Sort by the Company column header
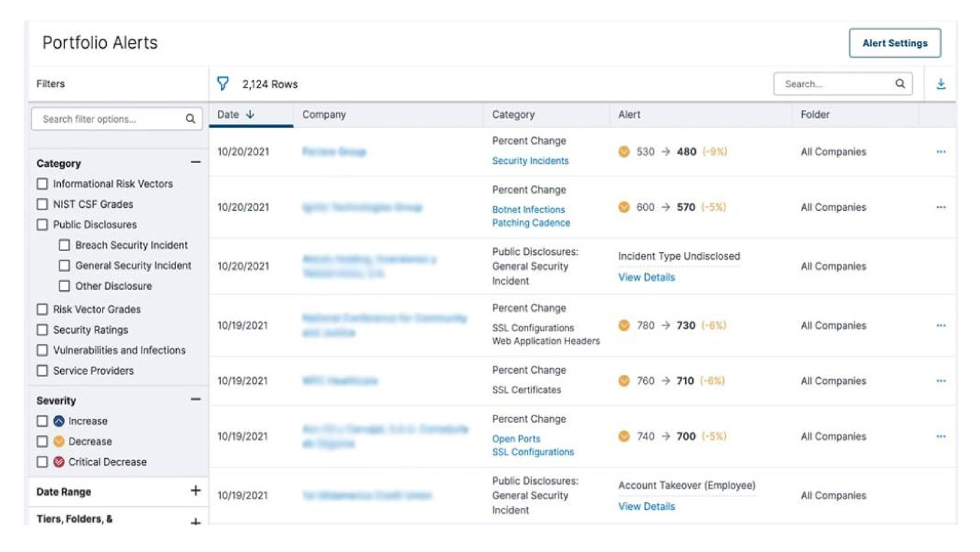Image resolution: width=980 pixels, height=552 pixels. click(324, 115)
